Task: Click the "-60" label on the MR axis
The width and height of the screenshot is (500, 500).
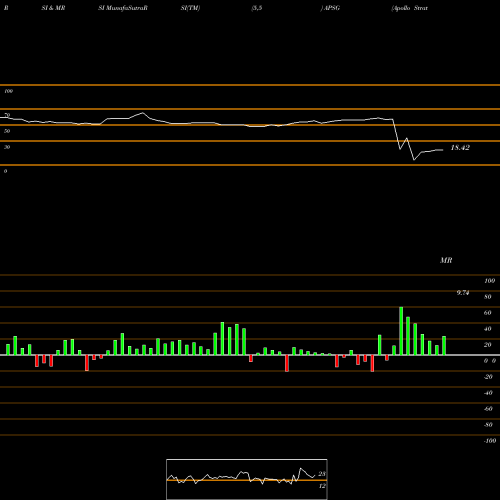Action: [x=488, y=409]
